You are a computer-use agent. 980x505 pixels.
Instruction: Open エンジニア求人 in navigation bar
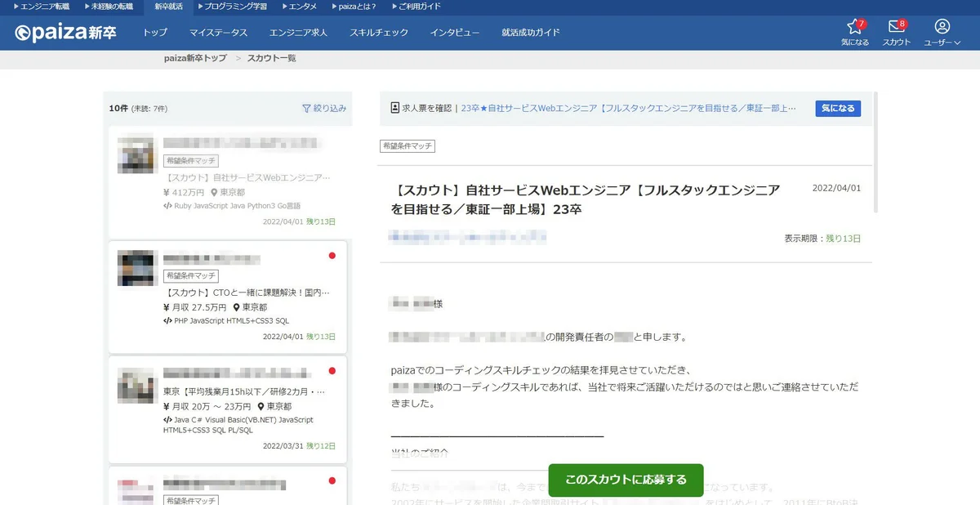[x=298, y=33]
